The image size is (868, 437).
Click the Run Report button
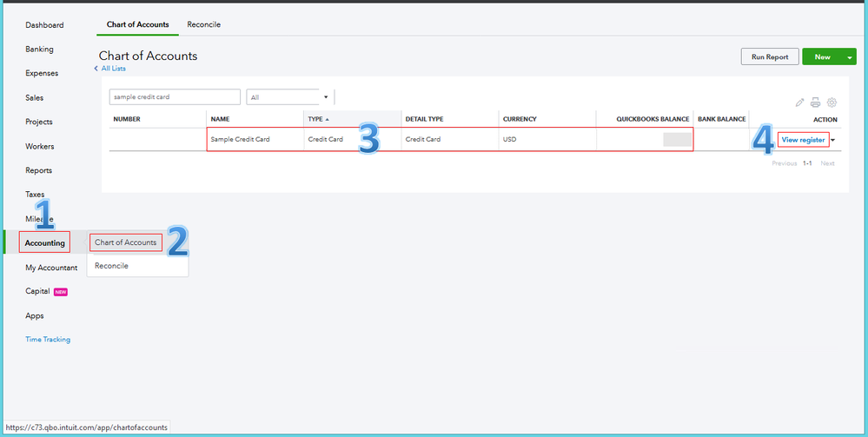770,56
